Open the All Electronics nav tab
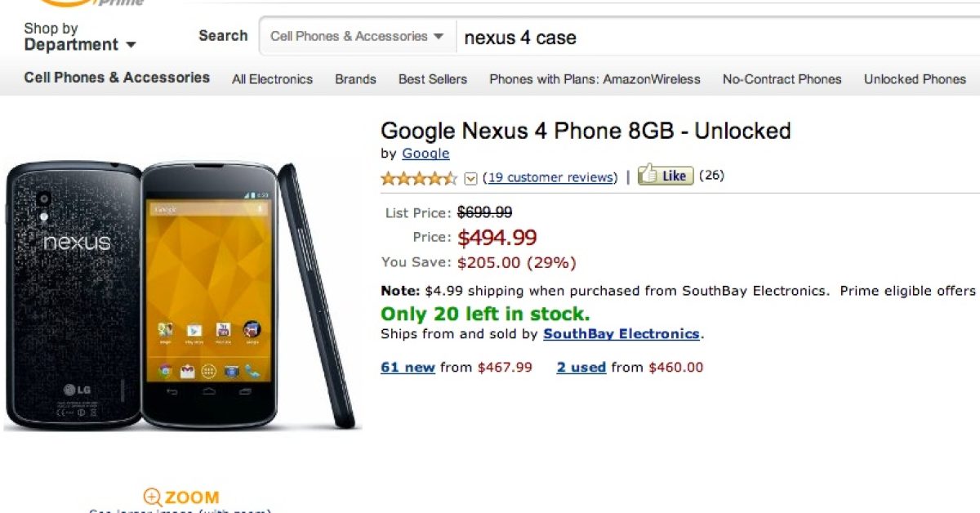 pos(272,79)
